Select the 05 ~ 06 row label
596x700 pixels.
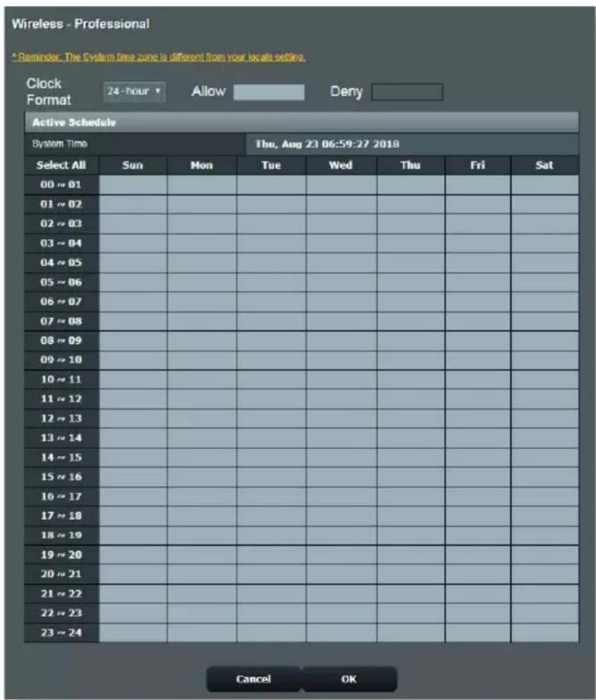(62, 282)
